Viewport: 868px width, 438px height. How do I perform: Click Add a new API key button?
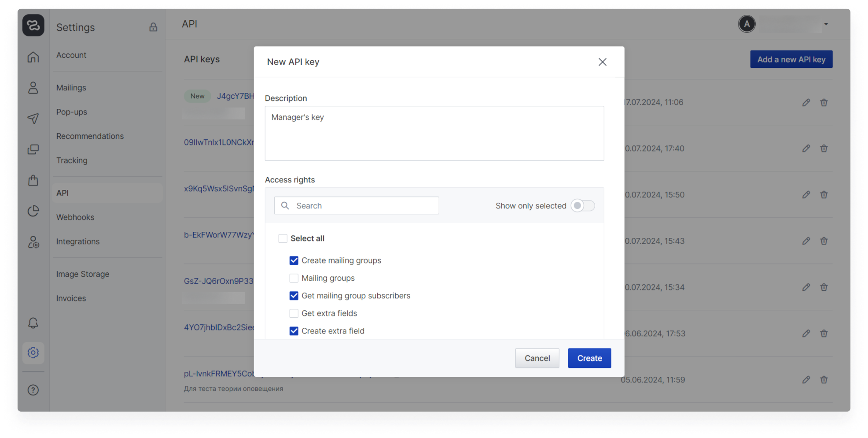click(x=791, y=59)
